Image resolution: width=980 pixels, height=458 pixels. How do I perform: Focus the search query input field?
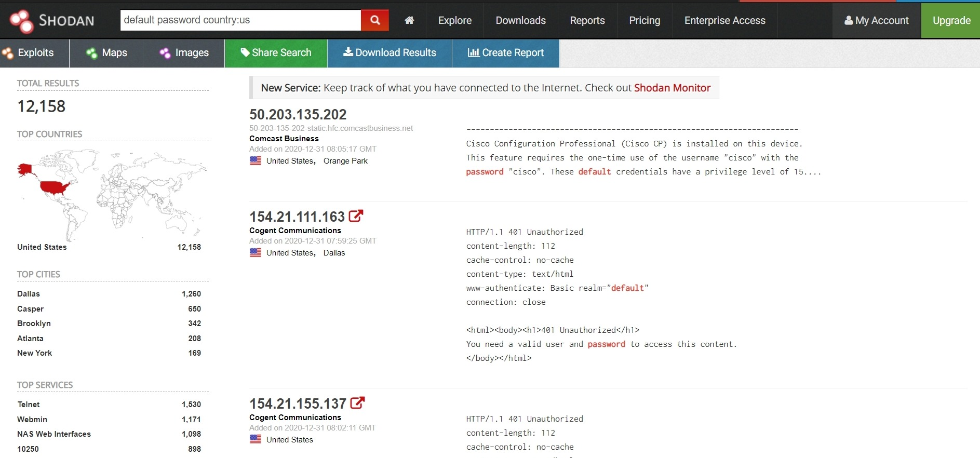click(240, 20)
